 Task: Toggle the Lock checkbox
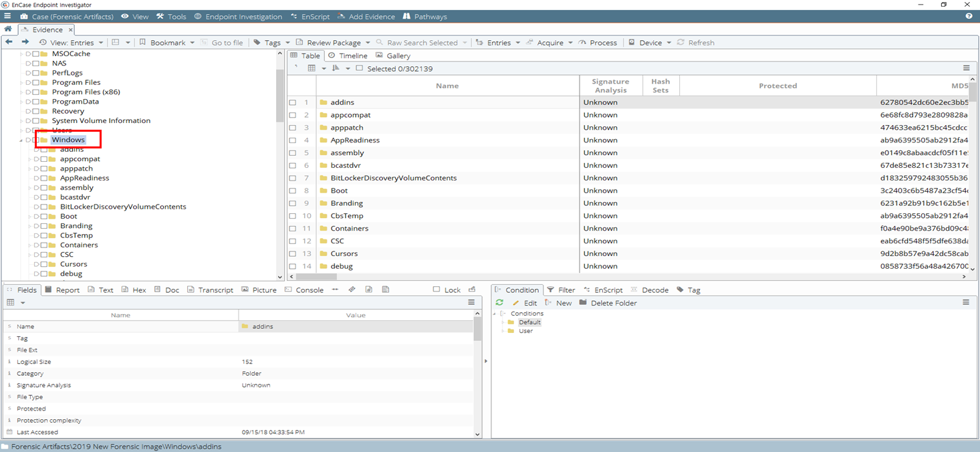coord(437,290)
